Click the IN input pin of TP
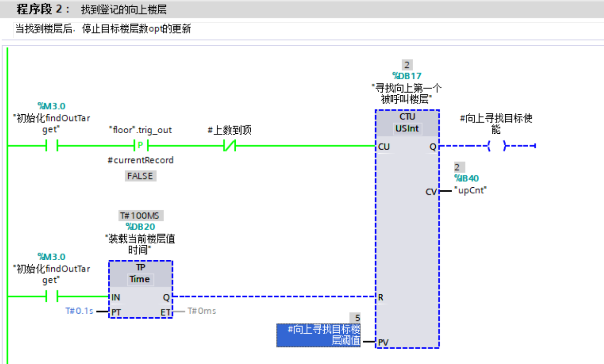This screenshot has width=604, height=364. pos(116,297)
